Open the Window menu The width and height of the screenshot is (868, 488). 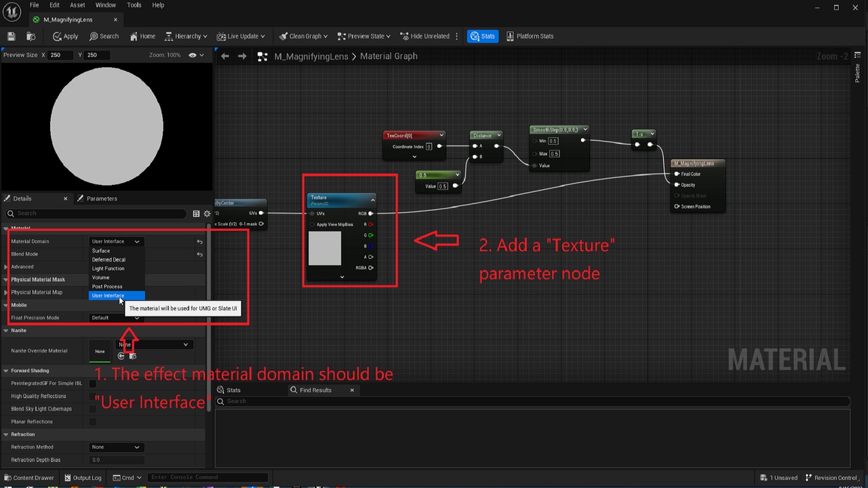(105, 5)
